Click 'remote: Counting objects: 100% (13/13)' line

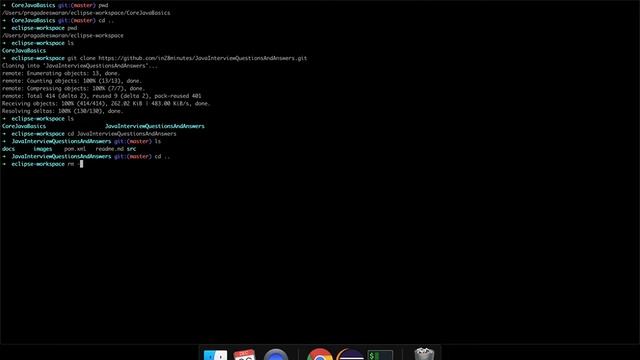(72, 81)
